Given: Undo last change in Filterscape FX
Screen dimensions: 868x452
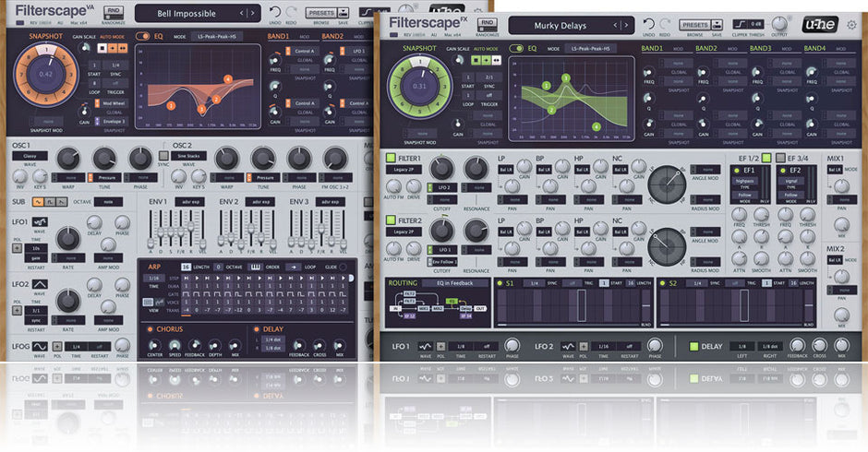Looking at the screenshot, I should pyautogui.click(x=649, y=24).
